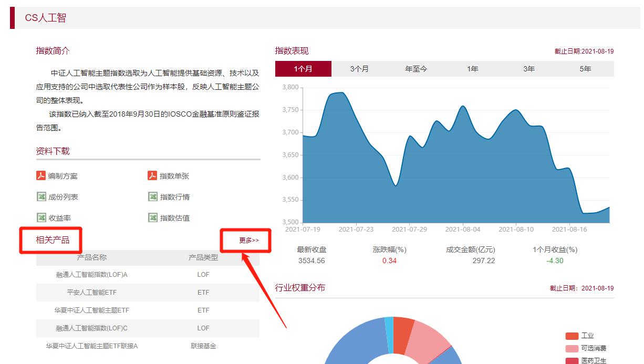Open 华夏中证人工智能主题ETF联接A product

point(92,346)
